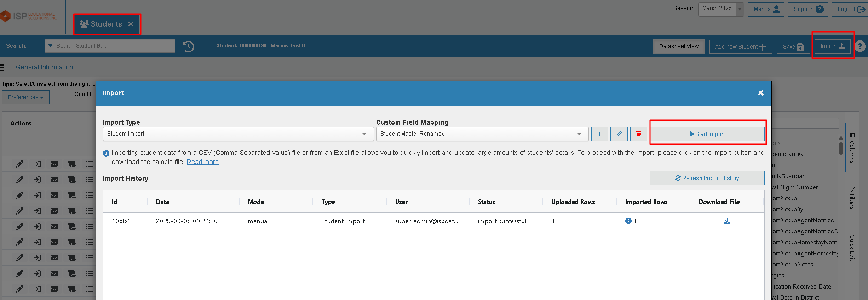This screenshot has width=868, height=300.
Task: Open the Import Type dropdown
Action: click(238, 134)
